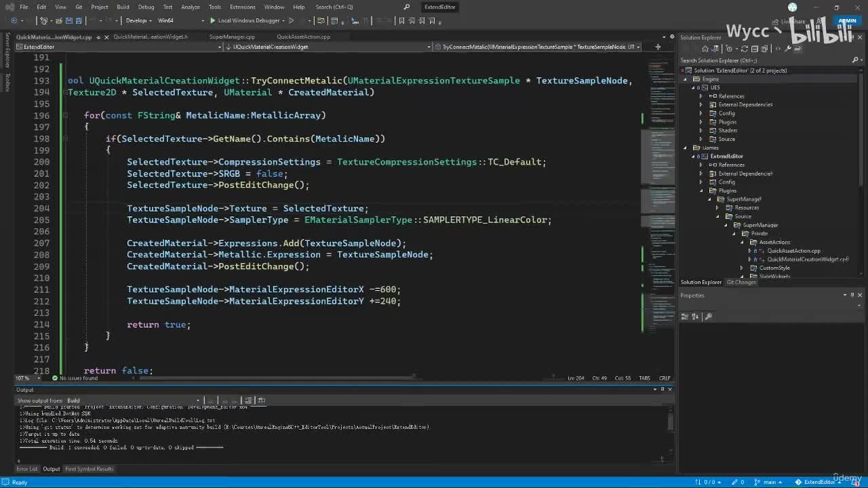Screen dimensions: 868x488
Task: Toggle bookmark toolbar icon
Action: [x=401, y=20]
